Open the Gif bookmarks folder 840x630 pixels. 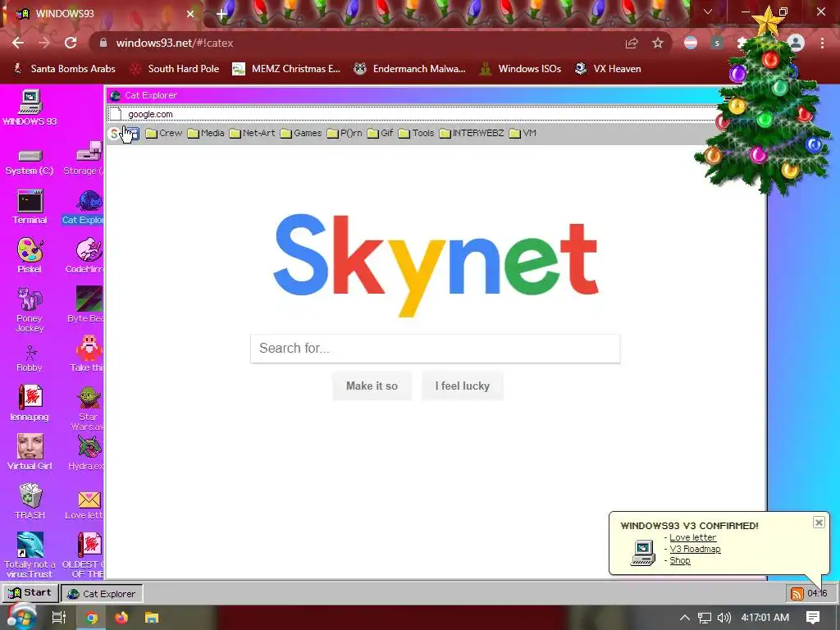click(381, 134)
